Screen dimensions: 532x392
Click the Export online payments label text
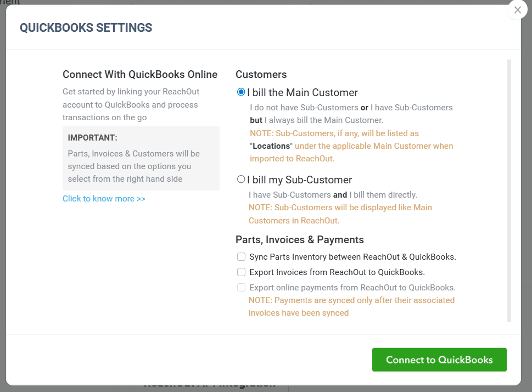tap(352, 288)
